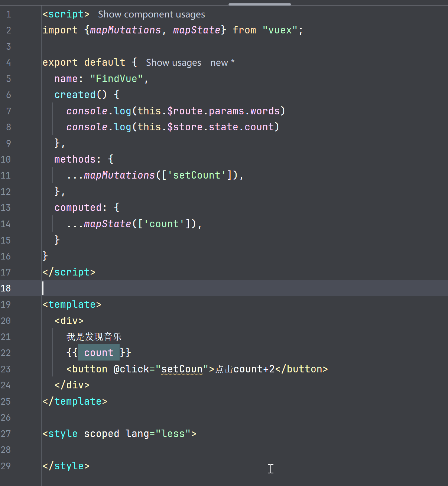Viewport: 448px width, 486px height.
Task: Click the "FindVue" name string
Action: (117, 79)
